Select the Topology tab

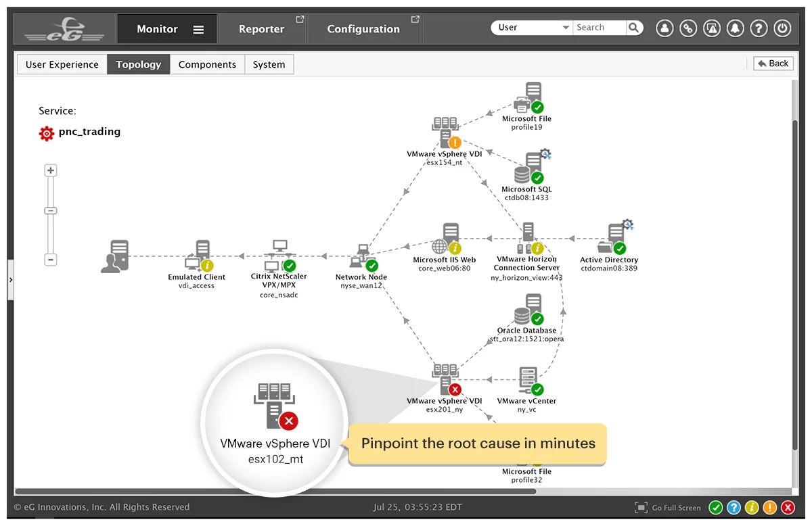(139, 65)
